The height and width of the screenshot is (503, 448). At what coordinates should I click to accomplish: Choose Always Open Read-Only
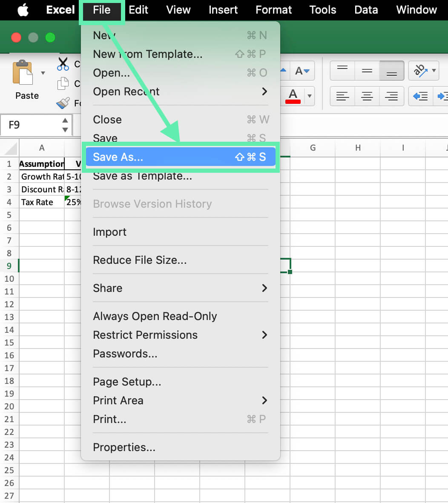(x=181, y=316)
